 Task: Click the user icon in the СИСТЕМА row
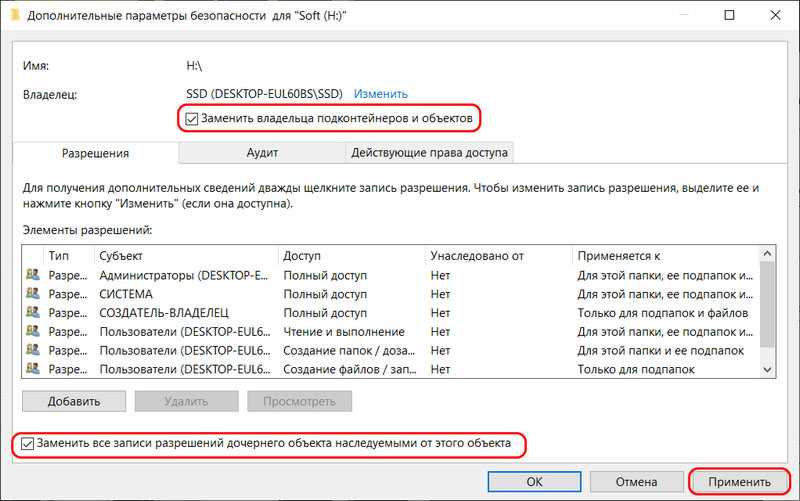(33, 294)
